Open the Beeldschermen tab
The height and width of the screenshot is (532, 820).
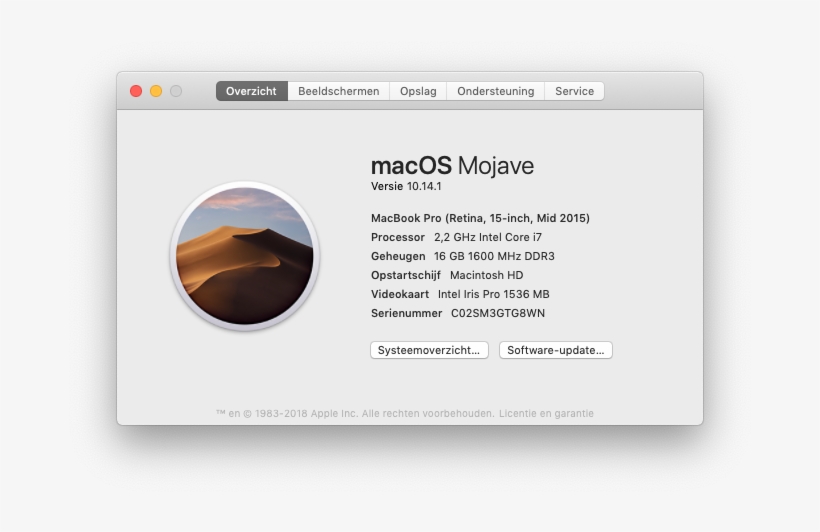[x=338, y=91]
